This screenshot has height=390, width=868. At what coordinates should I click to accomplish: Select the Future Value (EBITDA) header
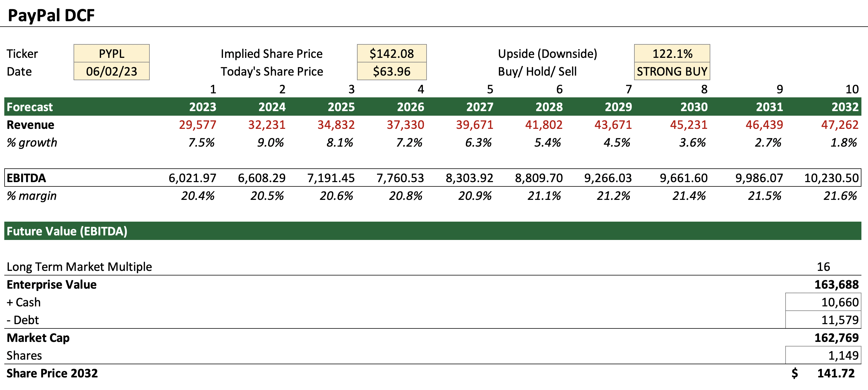coord(67,231)
